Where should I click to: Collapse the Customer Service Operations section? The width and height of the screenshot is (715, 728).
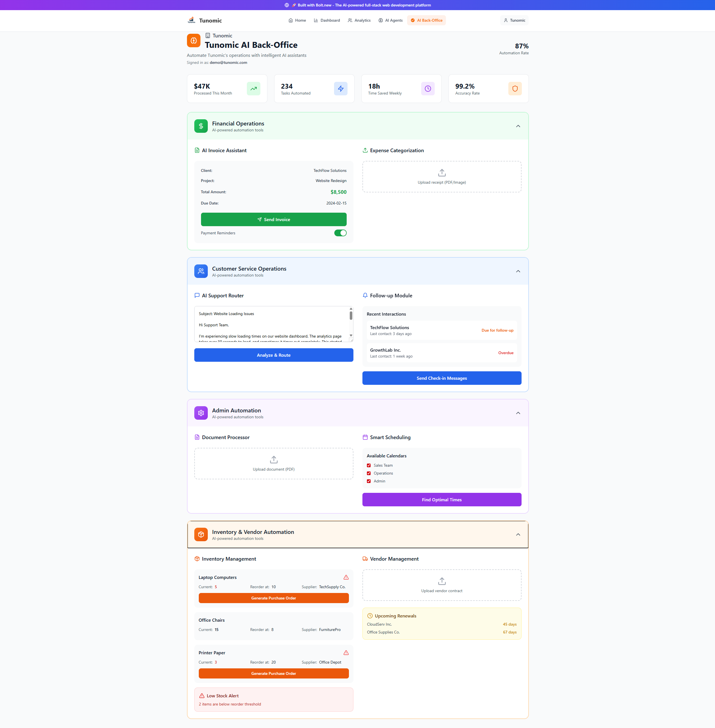[518, 271]
